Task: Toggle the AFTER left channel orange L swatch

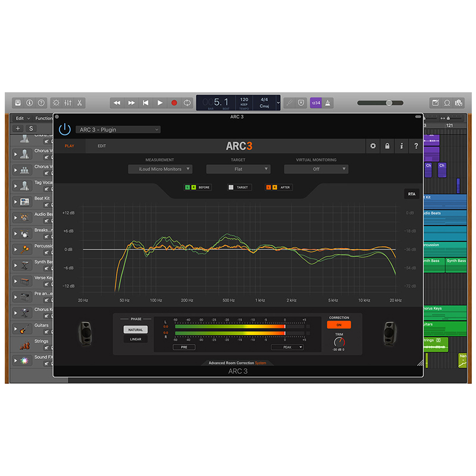Action: coord(268,187)
